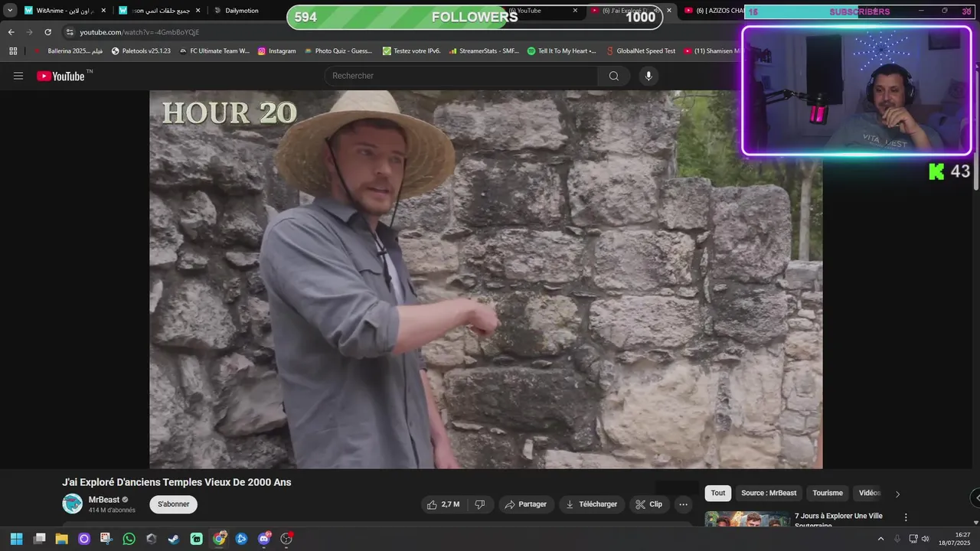Select the Vidéos filter chip
Screen dimensions: 980x551
tap(870, 493)
